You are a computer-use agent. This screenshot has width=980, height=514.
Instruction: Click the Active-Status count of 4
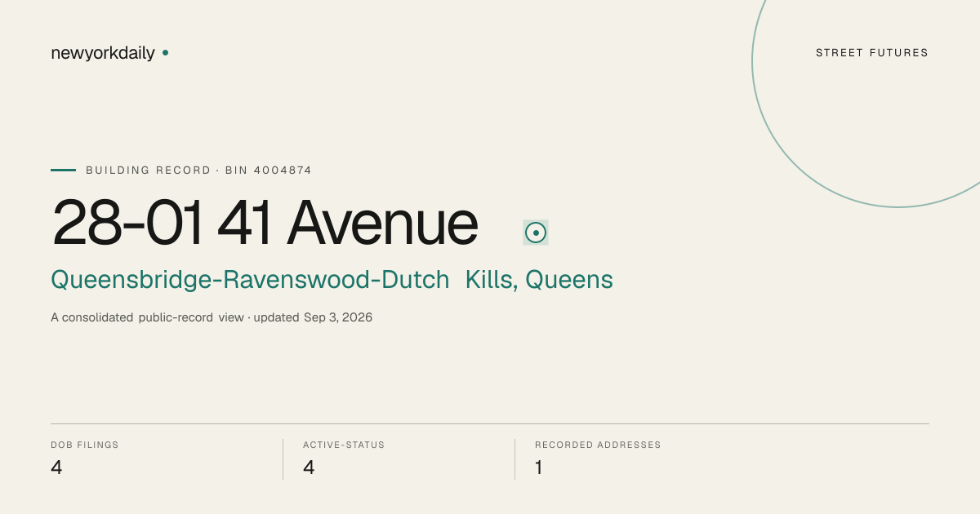309,467
